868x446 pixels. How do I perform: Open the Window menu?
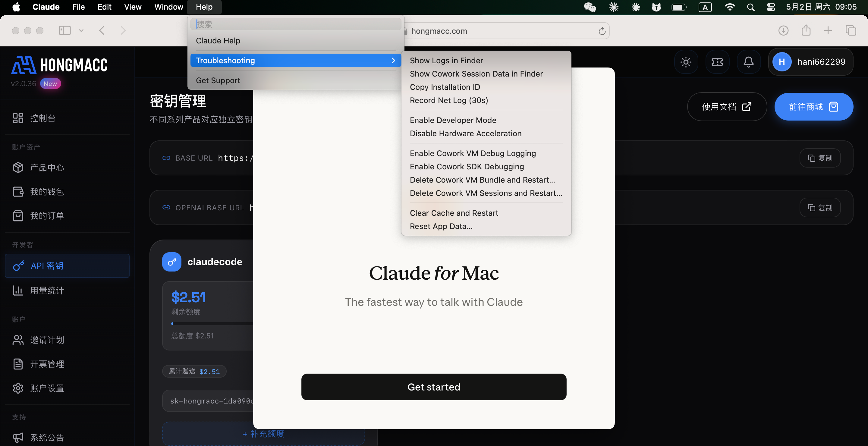tap(168, 7)
